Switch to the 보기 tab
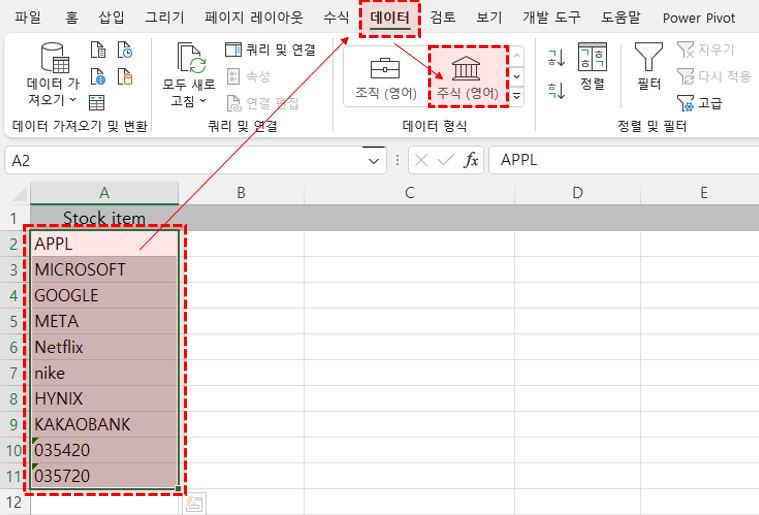This screenshot has width=759, height=515. 489,18
